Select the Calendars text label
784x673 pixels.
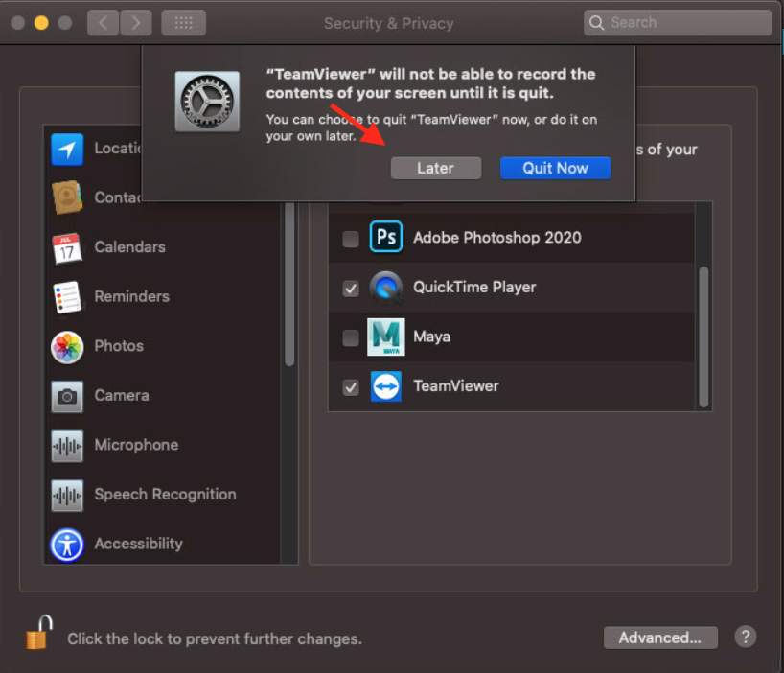coord(130,247)
